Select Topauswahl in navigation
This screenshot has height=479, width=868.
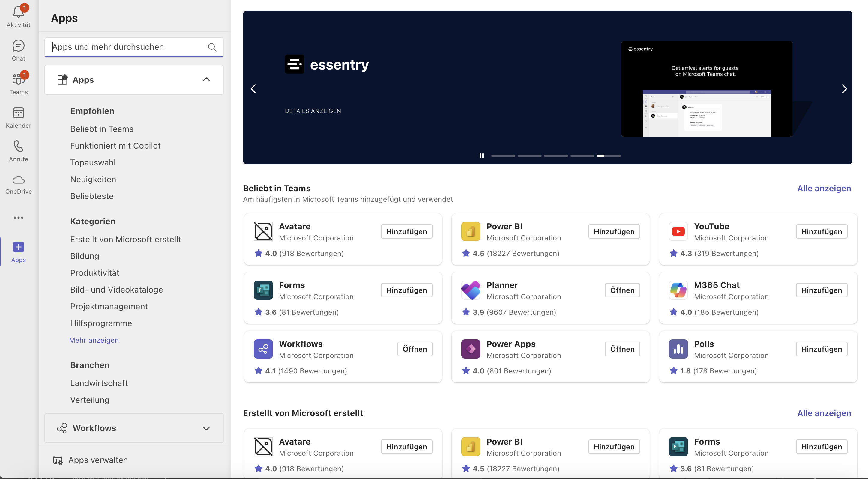(93, 163)
